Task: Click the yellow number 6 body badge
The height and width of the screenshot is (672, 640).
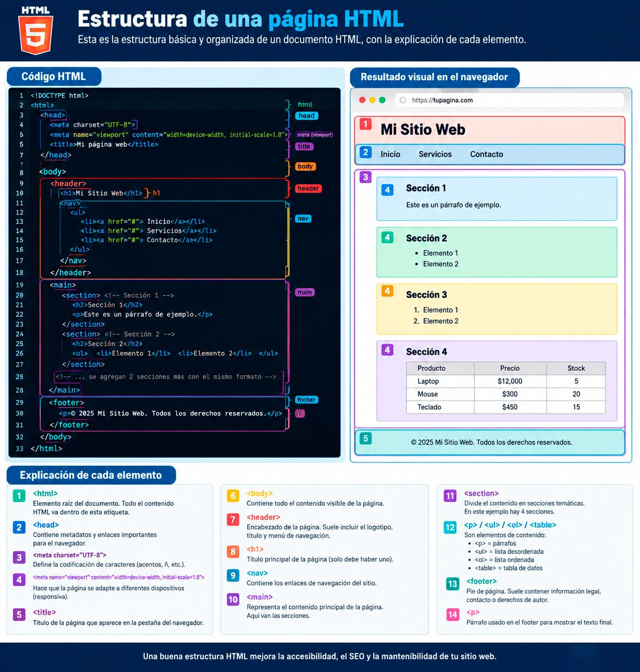Action: coord(233,496)
